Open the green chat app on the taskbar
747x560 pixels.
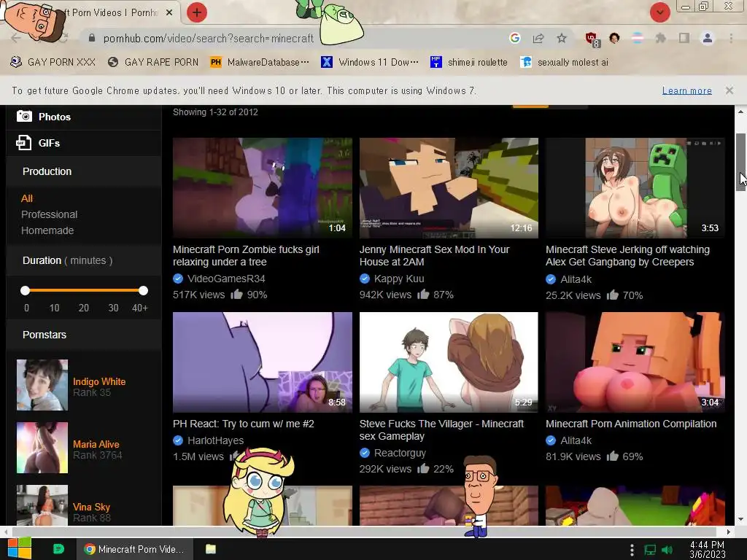pos(58,549)
